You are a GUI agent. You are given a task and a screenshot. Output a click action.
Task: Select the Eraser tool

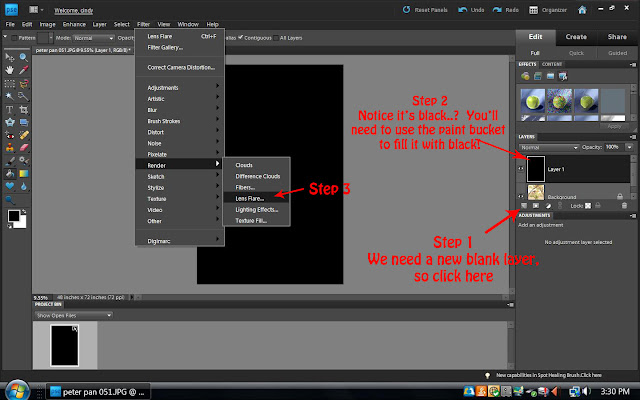pos(24,147)
